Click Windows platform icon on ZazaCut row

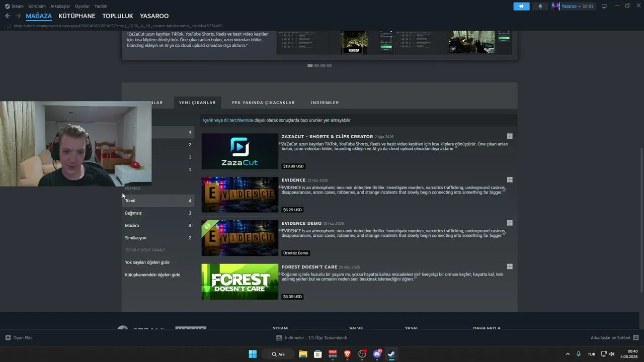pyautogui.click(x=510, y=136)
